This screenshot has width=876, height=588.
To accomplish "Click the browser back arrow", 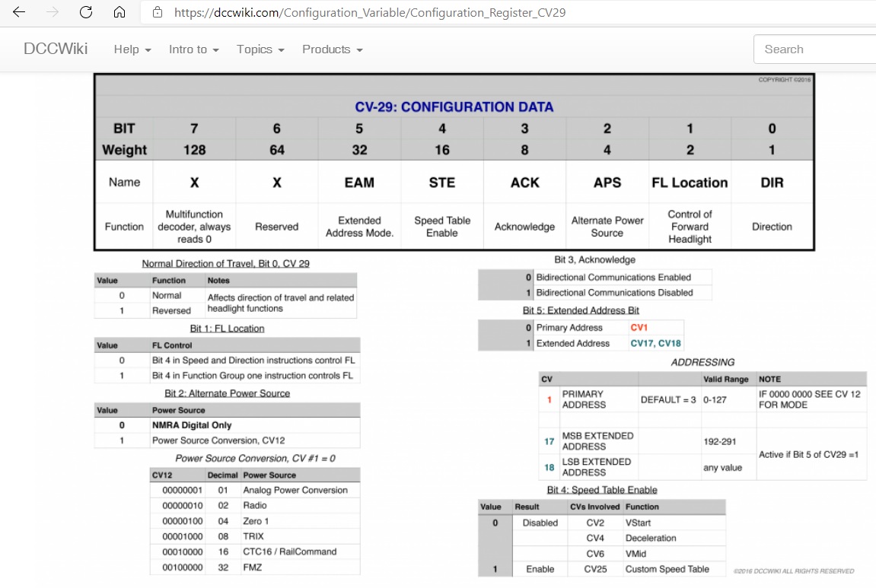I will (19, 12).
